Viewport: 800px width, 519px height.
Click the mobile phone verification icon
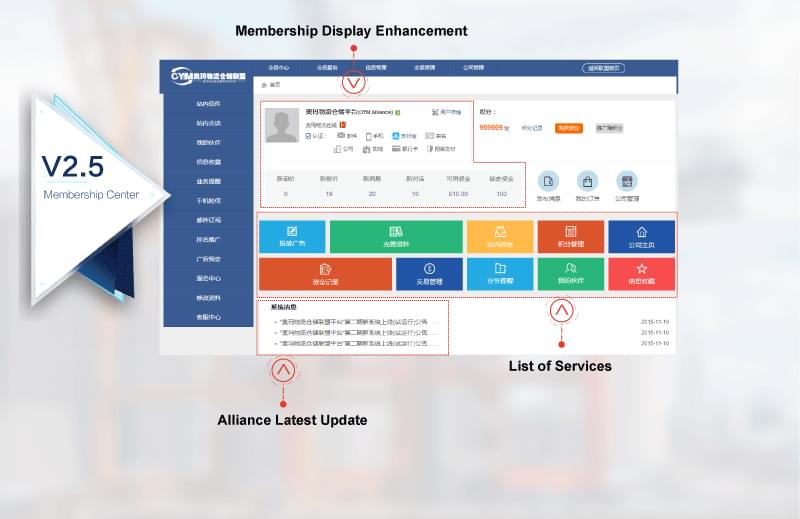(368, 136)
